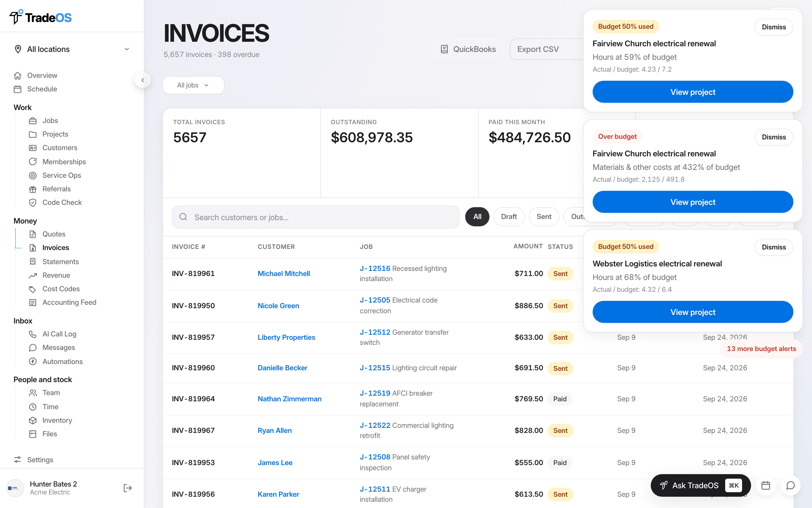Click the Inventory box icon
Viewport: 812px width, 508px height.
32,420
